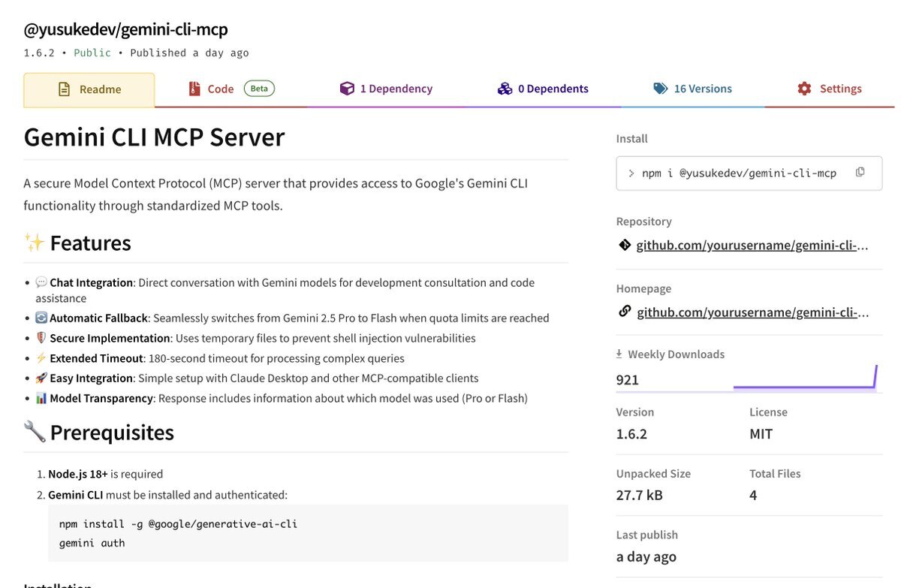This screenshot has height=588, width=901.
Task: Click the Chat Integration feature text
Action: click(x=285, y=291)
